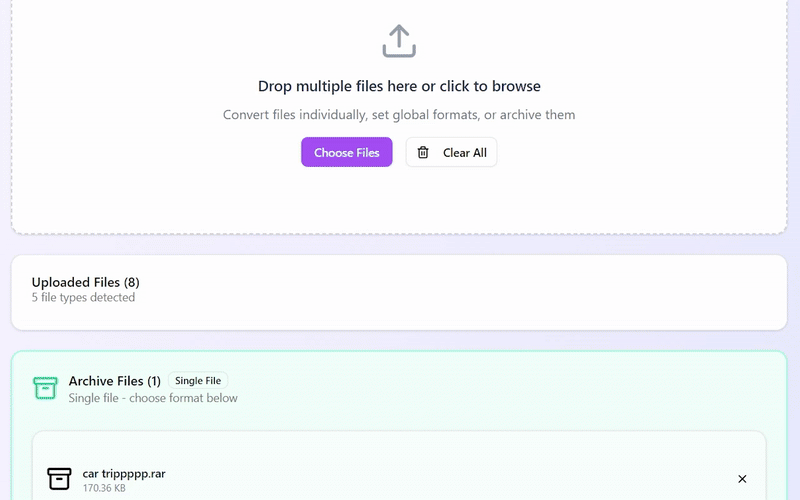Click the upload arrow icon

coord(399,41)
